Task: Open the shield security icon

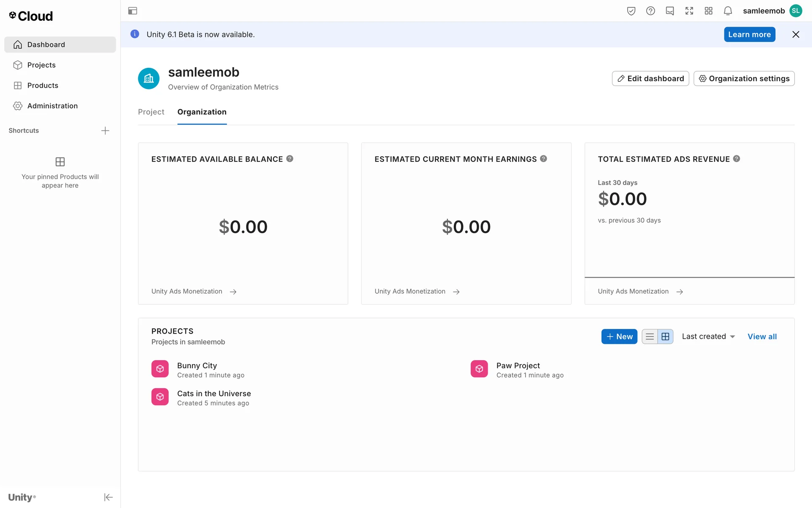Action: point(631,11)
